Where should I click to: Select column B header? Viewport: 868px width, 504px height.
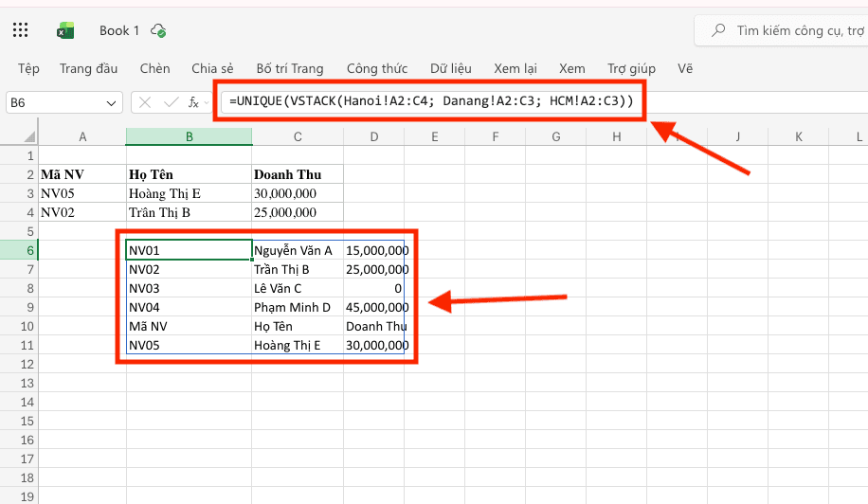click(x=190, y=136)
